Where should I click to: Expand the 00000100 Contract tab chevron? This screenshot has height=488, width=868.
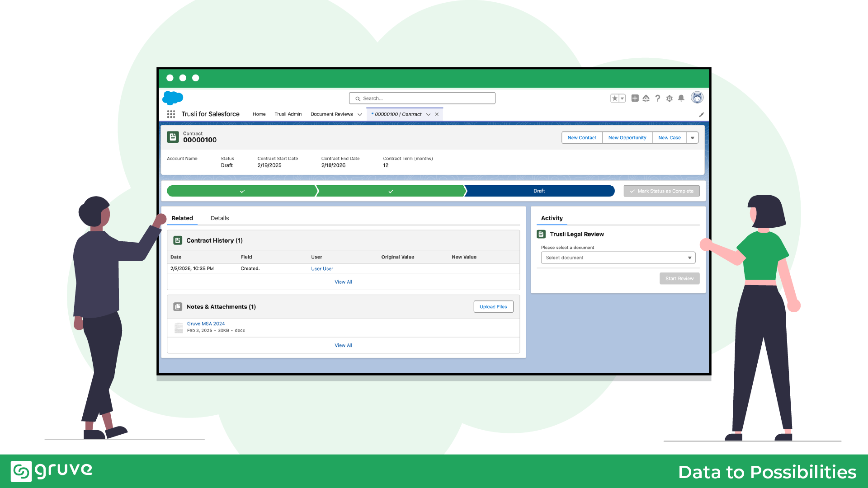(428, 114)
